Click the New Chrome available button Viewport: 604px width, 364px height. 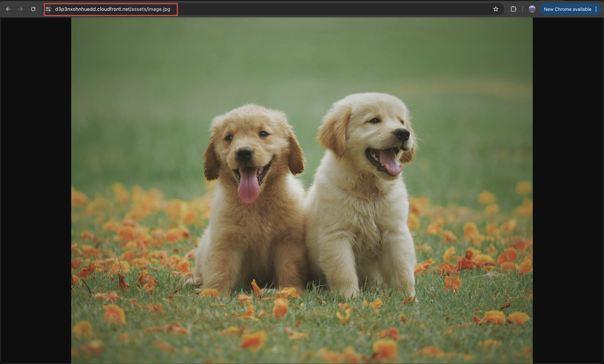point(567,9)
